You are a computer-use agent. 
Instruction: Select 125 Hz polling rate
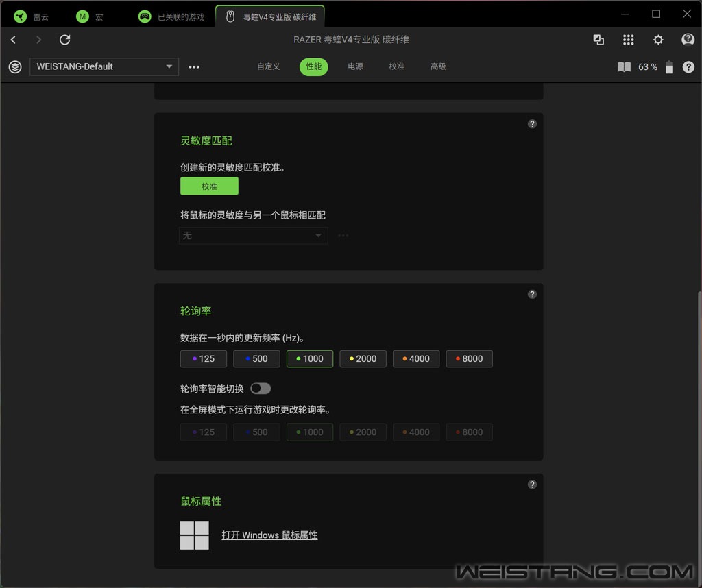[203, 359]
